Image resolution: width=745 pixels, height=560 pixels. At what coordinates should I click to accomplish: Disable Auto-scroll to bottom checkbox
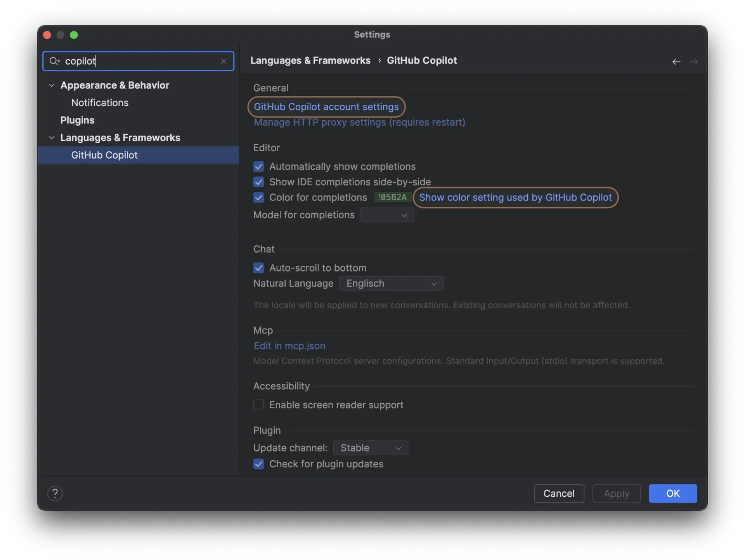tap(258, 268)
